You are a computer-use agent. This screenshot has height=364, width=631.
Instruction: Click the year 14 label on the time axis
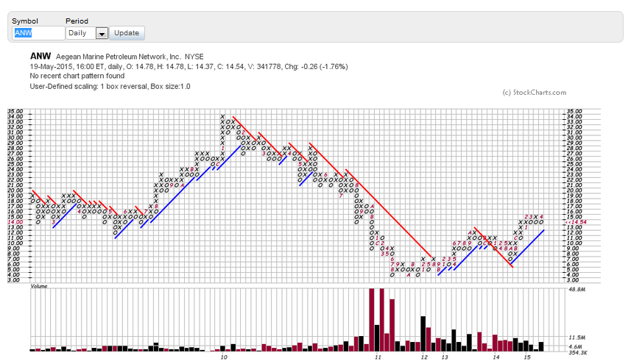496,357
